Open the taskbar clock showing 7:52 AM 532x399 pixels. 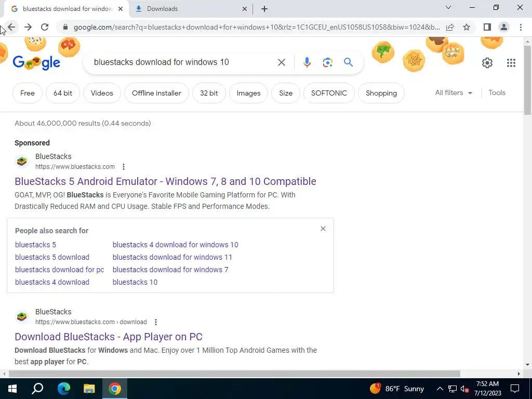coord(487,389)
